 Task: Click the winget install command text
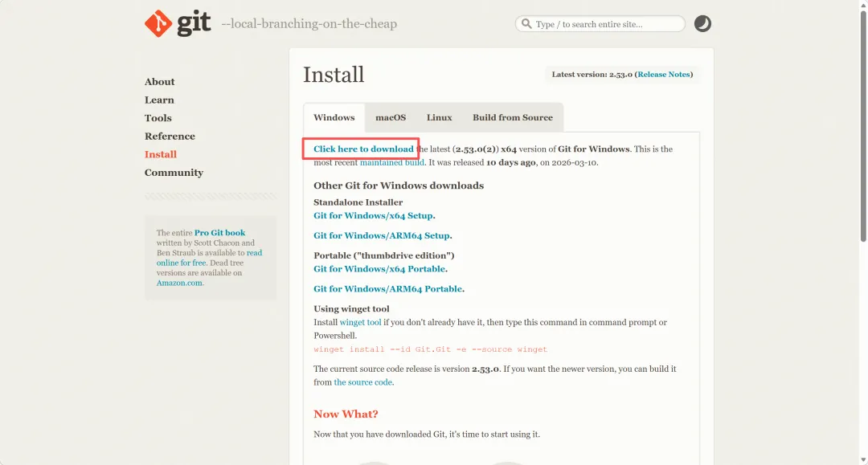point(430,349)
